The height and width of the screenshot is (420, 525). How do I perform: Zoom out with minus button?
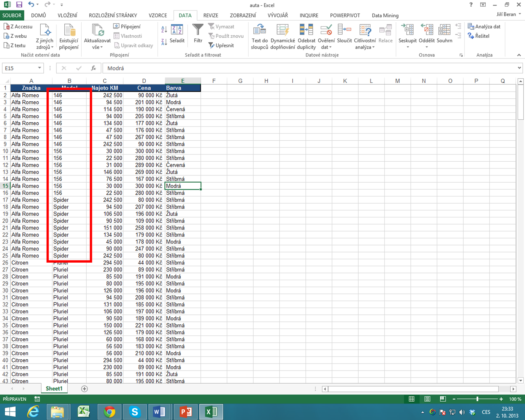click(x=454, y=399)
